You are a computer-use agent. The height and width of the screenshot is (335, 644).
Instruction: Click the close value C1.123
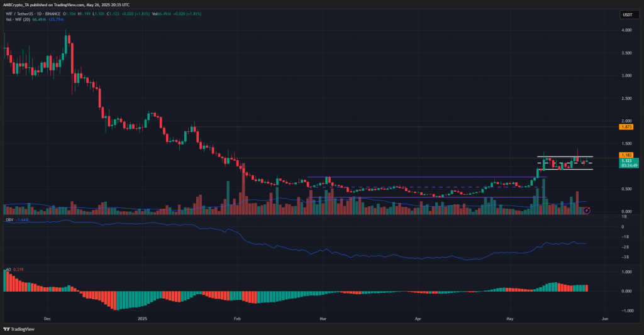113,14
